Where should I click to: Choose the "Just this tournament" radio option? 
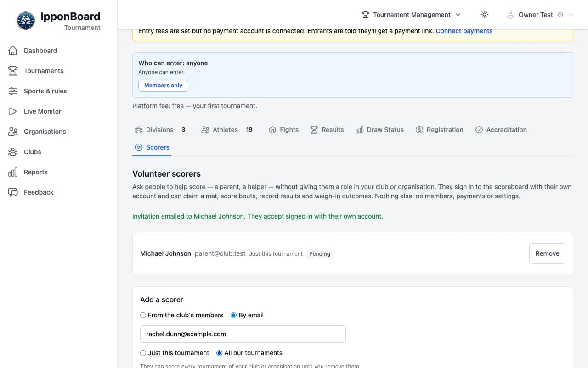coord(143,353)
